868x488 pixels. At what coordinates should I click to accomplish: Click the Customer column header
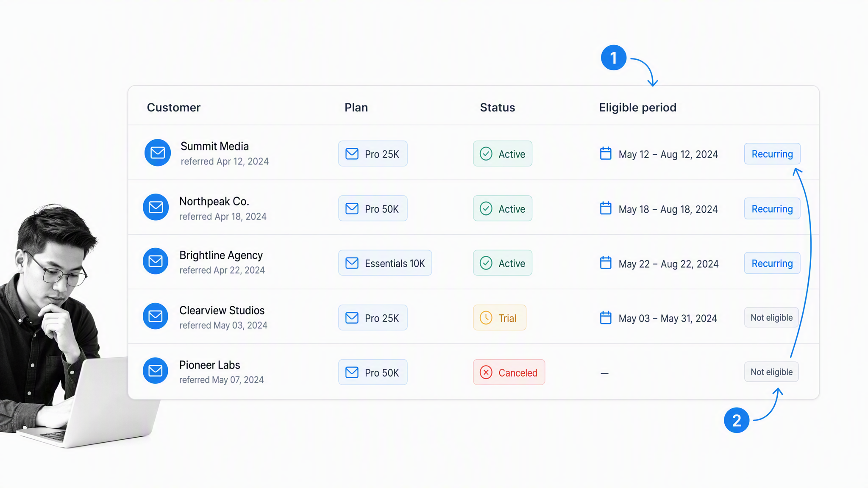174,108
